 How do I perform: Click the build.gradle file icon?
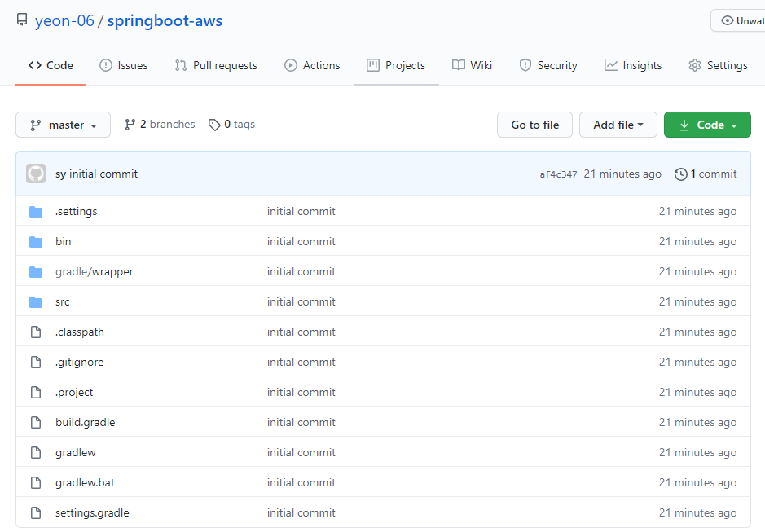pyautogui.click(x=36, y=422)
